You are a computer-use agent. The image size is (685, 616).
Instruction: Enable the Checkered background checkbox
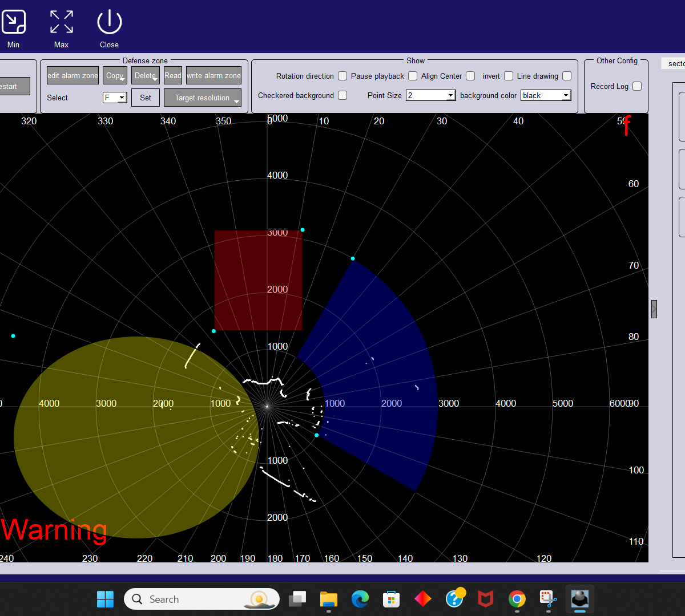[x=342, y=95]
